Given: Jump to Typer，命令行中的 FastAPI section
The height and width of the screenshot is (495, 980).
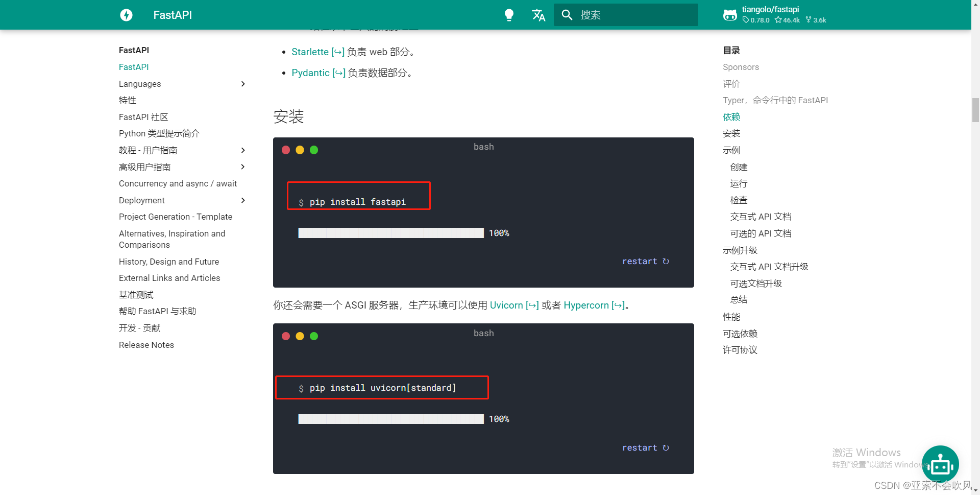Looking at the screenshot, I should coord(775,100).
